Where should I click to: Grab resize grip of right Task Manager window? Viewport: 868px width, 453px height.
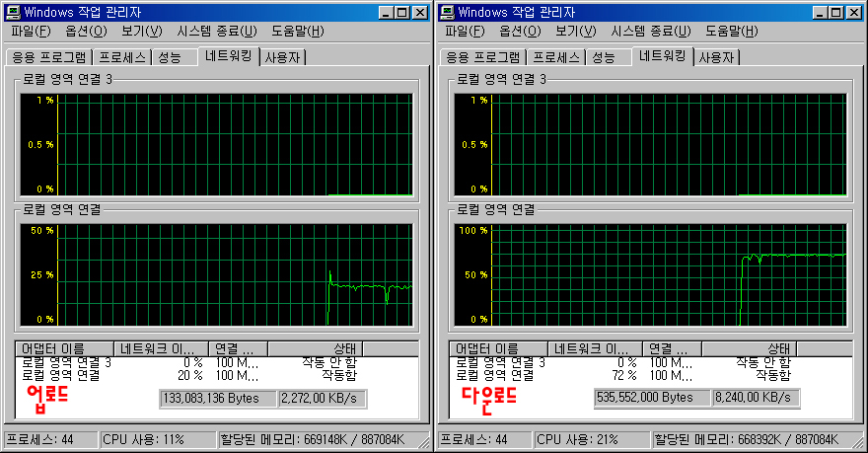pos(858,441)
